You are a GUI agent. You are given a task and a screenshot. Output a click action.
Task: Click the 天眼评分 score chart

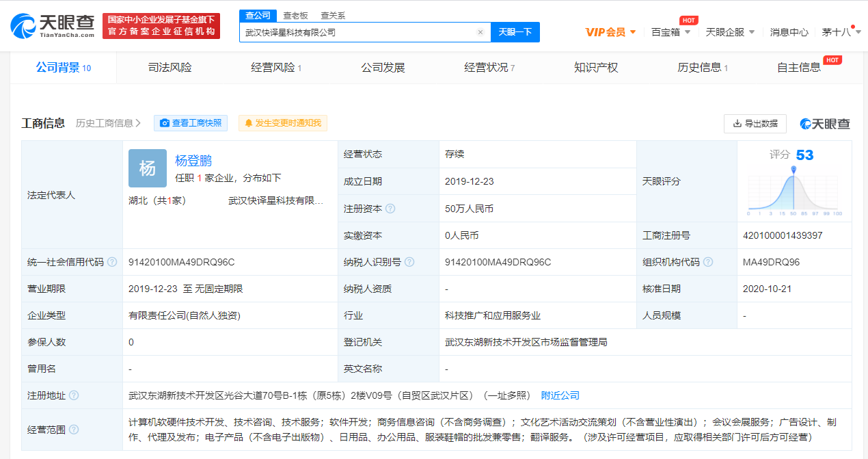click(x=794, y=190)
